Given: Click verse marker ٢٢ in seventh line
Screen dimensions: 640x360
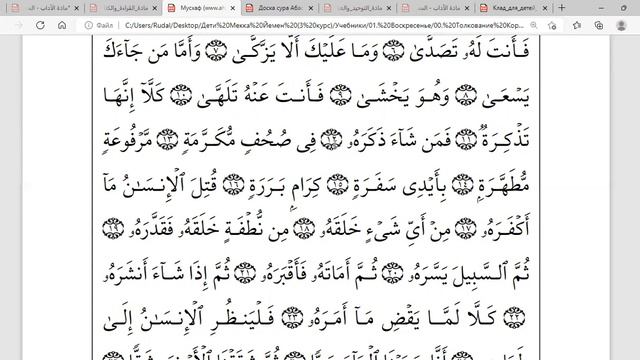Looking at the screenshot, I should pos(514,317).
